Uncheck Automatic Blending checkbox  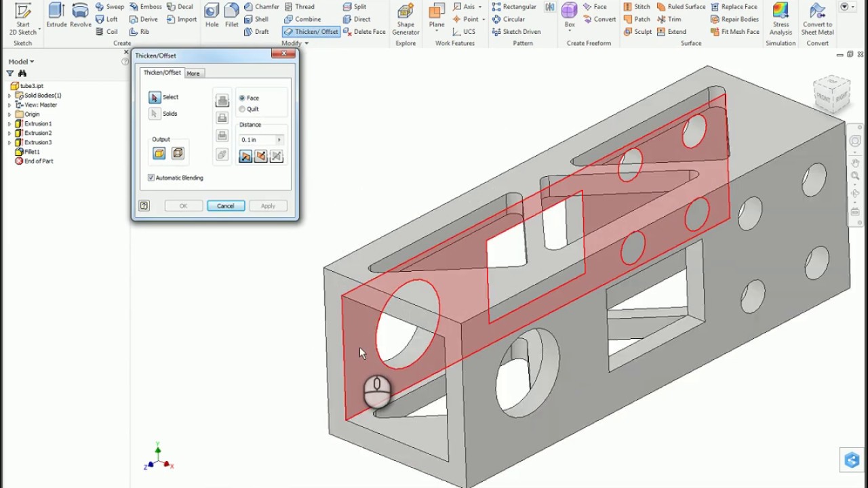tap(151, 178)
